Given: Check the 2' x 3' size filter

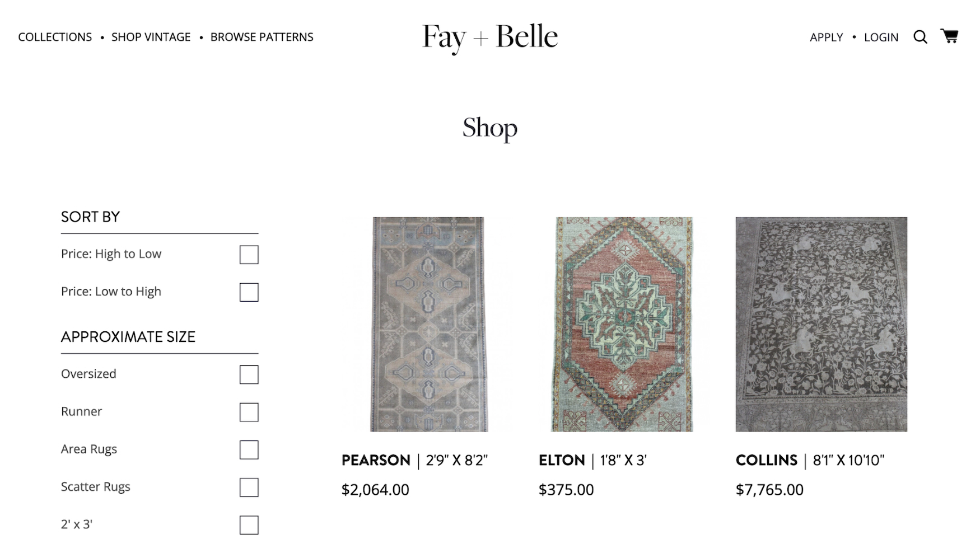Looking at the screenshot, I should (249, 525).
